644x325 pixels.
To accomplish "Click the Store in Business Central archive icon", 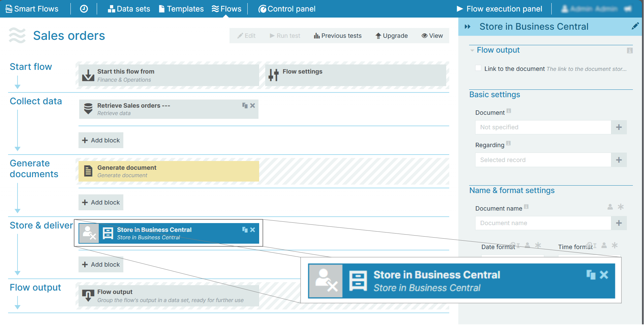I will (108, 233).
